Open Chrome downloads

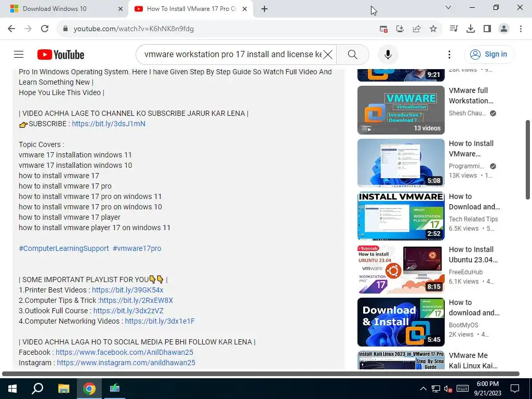pyautogui.click(x=471, y=29)
